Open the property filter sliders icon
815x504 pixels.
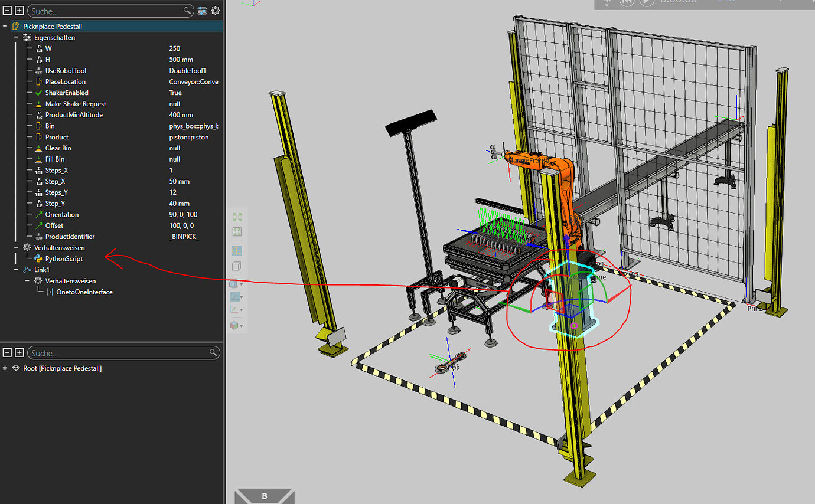pyautogui.click(x=203, y=11)
